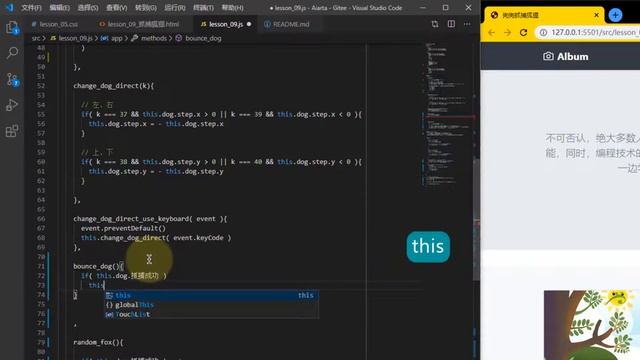The height and width of the screenshot is (360, 640).
Task: Open the Extensions view in activity bar
Action: pyautogui.click(x=12, y=131)
